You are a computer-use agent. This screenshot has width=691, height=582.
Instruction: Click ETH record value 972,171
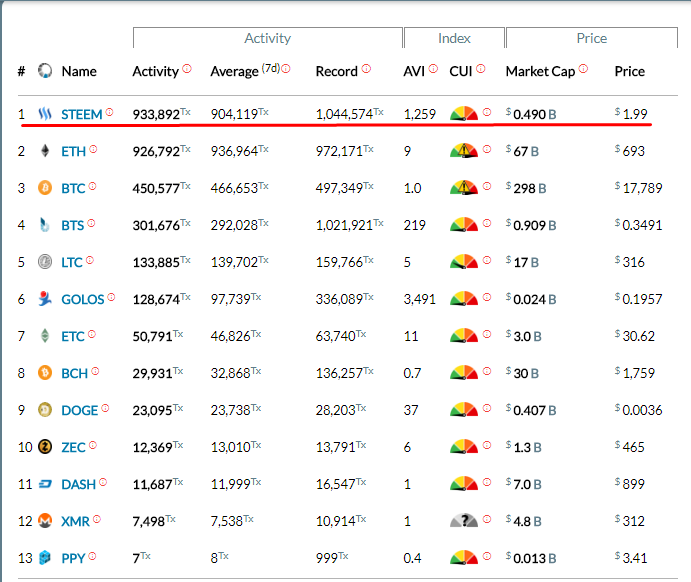[345, 151]
